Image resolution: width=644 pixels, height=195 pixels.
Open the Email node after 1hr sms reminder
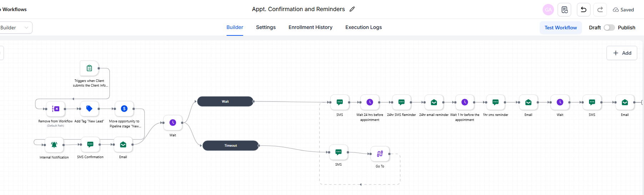528,102
